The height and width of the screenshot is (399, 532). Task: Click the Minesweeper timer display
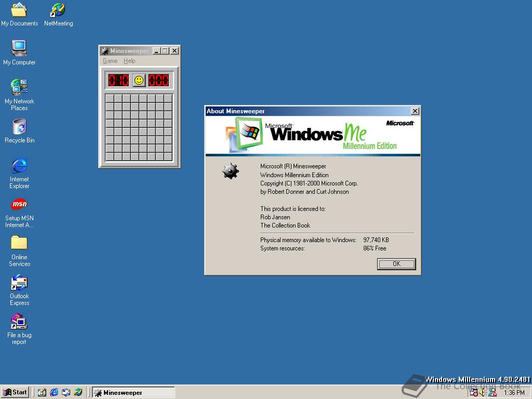click(159, 81)
